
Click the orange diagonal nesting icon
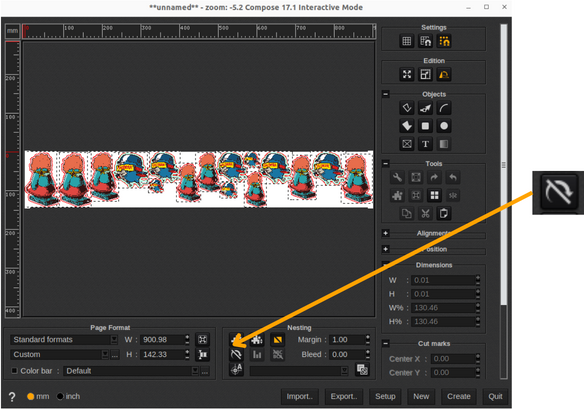point(277,339)
